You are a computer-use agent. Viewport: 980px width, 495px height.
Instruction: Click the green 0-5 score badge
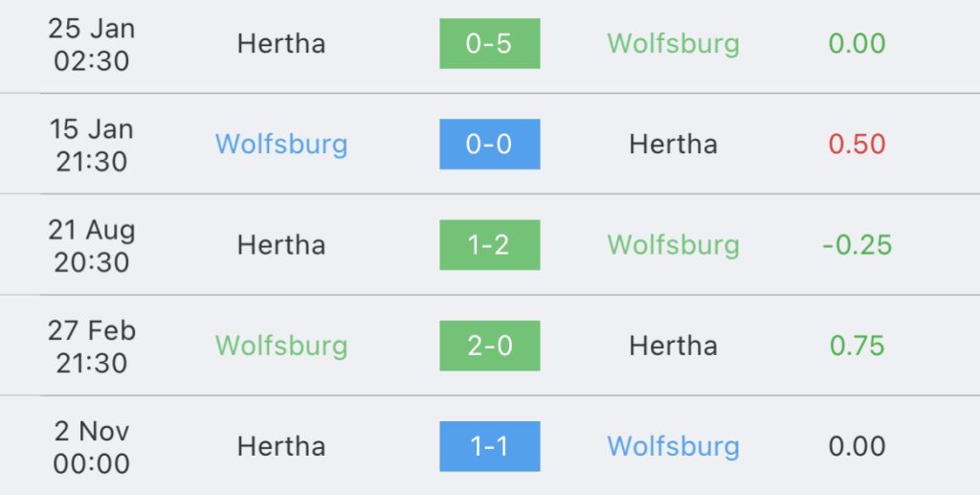[489, 43]
